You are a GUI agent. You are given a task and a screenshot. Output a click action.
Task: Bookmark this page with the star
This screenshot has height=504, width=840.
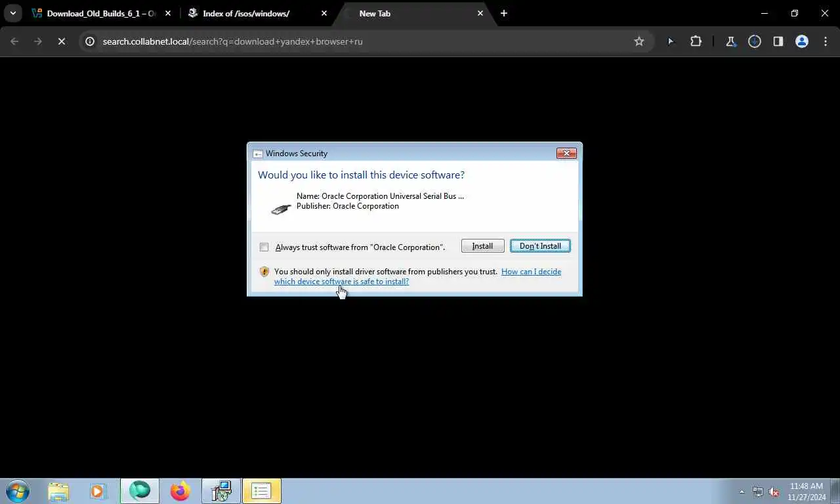tap(639, 41)
